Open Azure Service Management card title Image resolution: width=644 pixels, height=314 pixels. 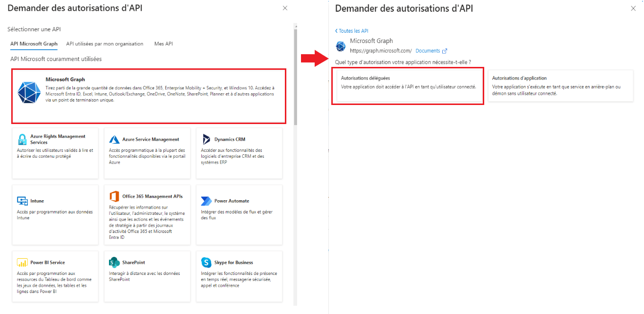pos(150,139)
